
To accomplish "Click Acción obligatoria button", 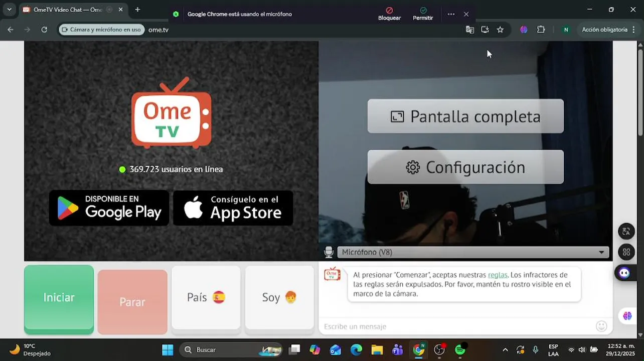I will point(608,30).
